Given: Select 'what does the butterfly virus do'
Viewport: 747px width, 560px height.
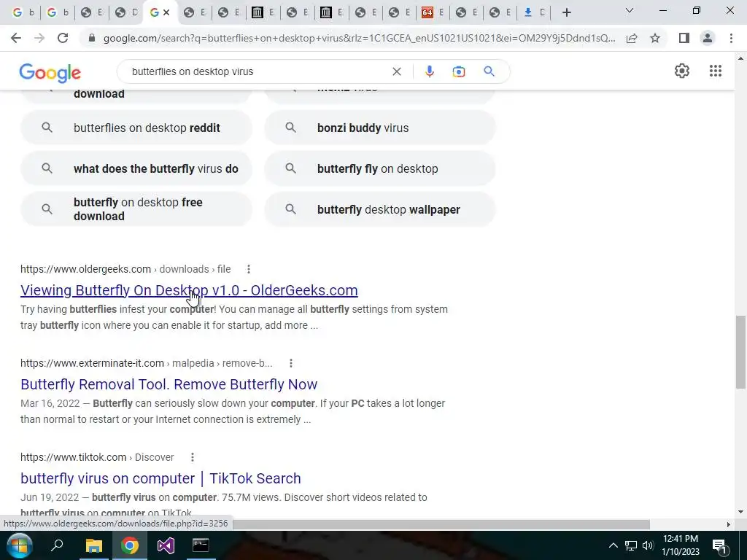Looking at the screenshot, I should point(136,168).
